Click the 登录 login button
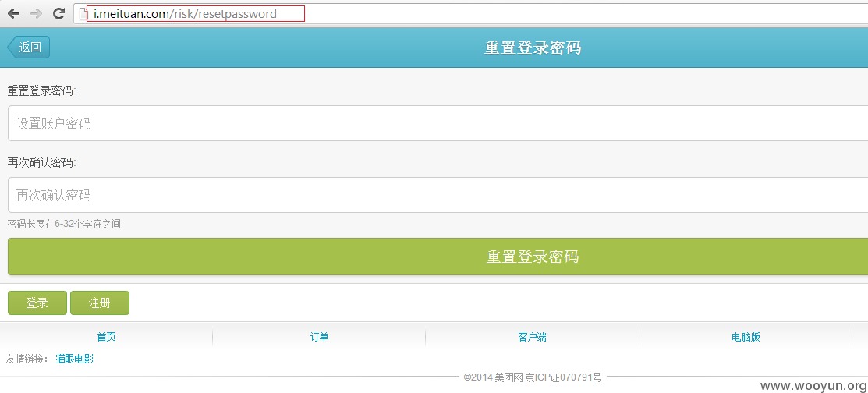The width and height of the screenshot is (868, 393). pyautogui.click(x=37, y=303)
